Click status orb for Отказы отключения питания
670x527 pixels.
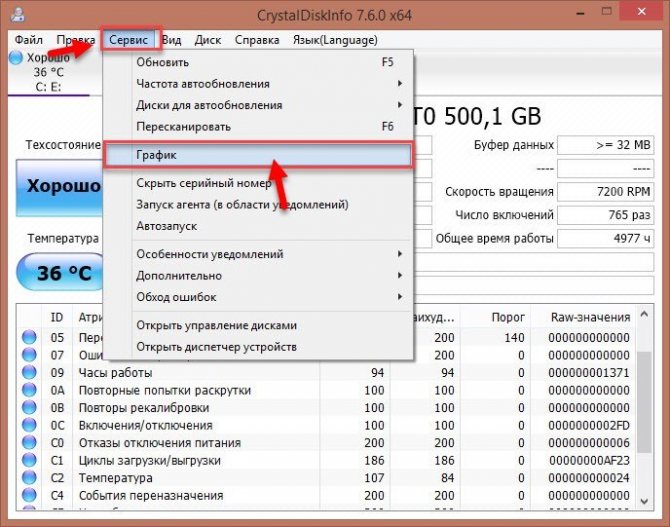(29, 442)
